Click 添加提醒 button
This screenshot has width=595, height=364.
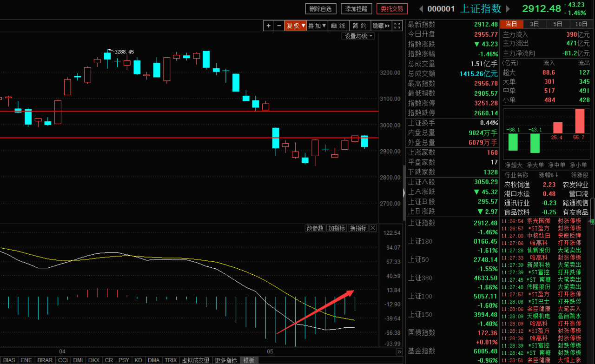[356, 9]
